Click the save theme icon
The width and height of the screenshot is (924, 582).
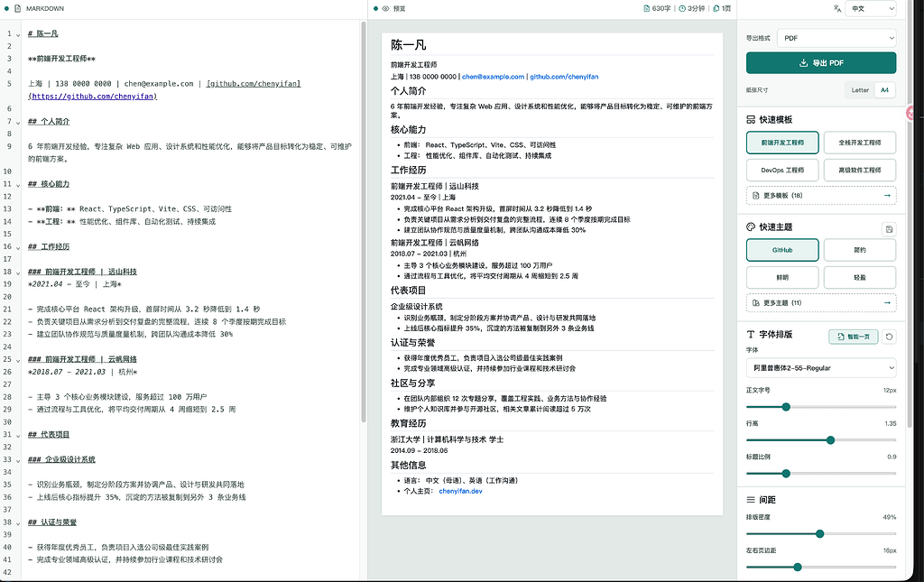point(889,229)
